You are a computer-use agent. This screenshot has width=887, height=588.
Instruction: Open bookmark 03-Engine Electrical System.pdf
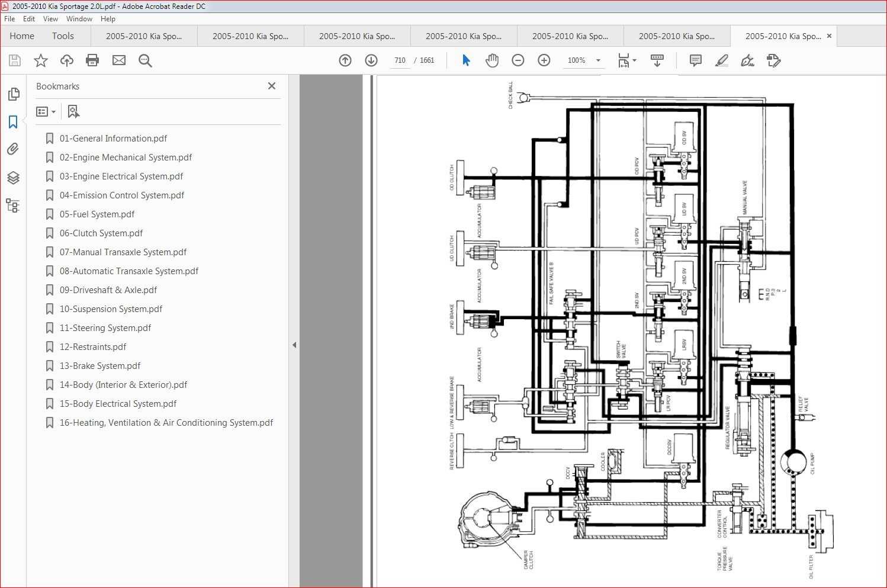click(x=121, y=176)
